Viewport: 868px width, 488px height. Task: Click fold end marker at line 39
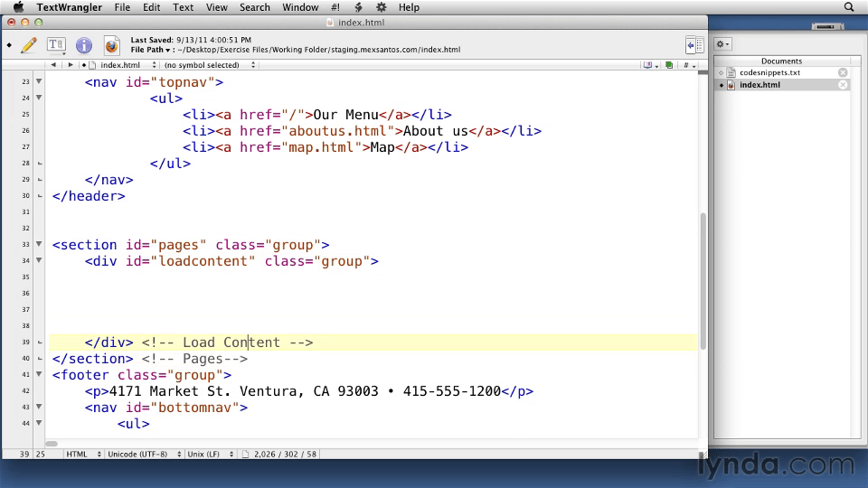coord(39,343)
